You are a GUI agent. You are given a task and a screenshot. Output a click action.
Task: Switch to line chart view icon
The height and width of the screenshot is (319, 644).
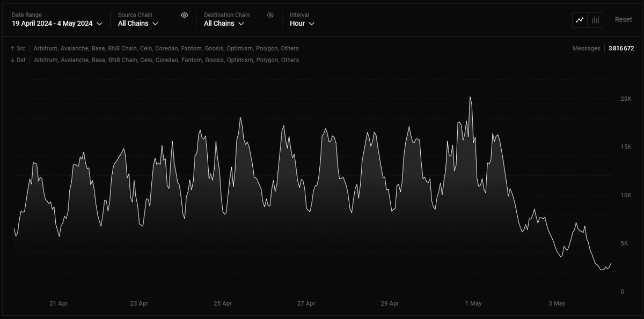point(580,20)
